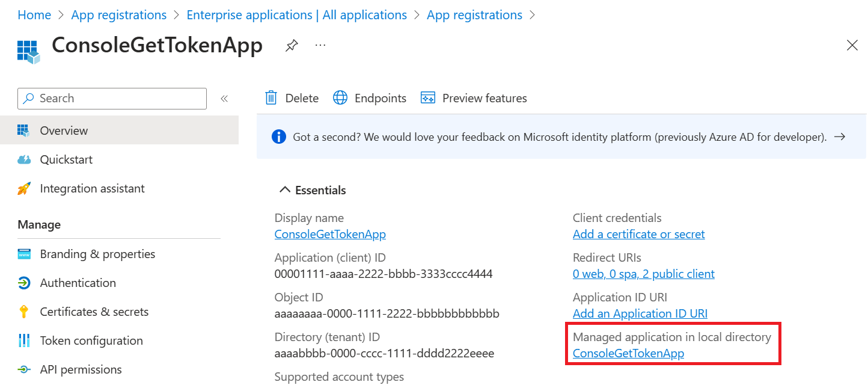868x385 pixels.
Task: Launch the Integration assistant
Action: 92,188
